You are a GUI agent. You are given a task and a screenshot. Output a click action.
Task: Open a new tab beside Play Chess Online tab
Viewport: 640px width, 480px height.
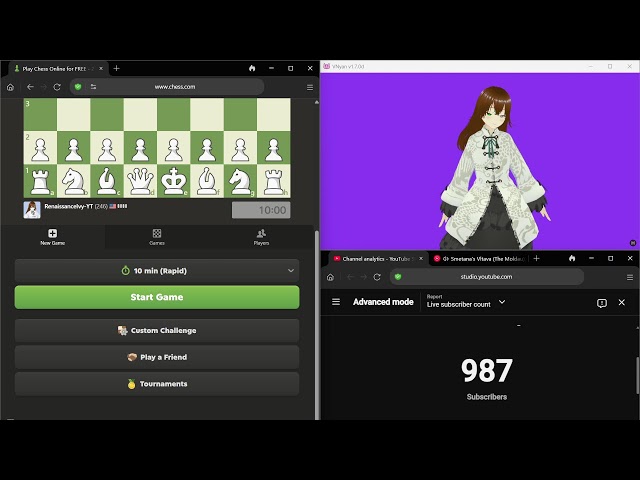point(117,68)
